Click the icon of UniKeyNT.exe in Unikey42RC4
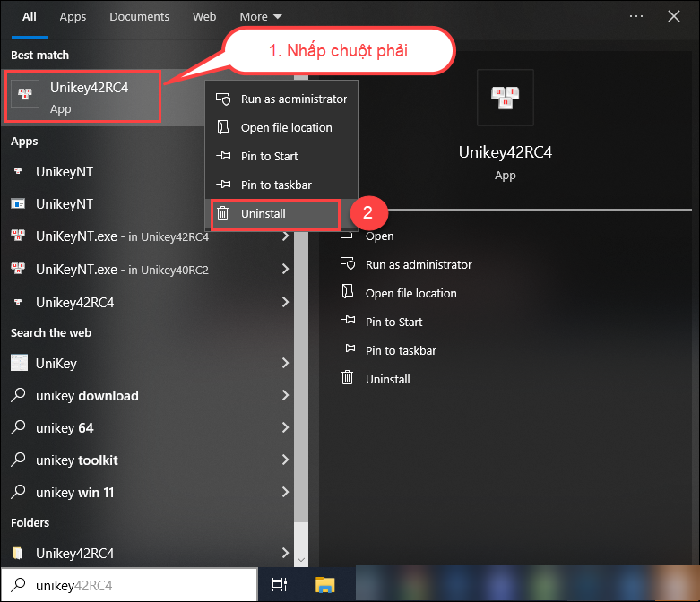 tap(18, 236)
